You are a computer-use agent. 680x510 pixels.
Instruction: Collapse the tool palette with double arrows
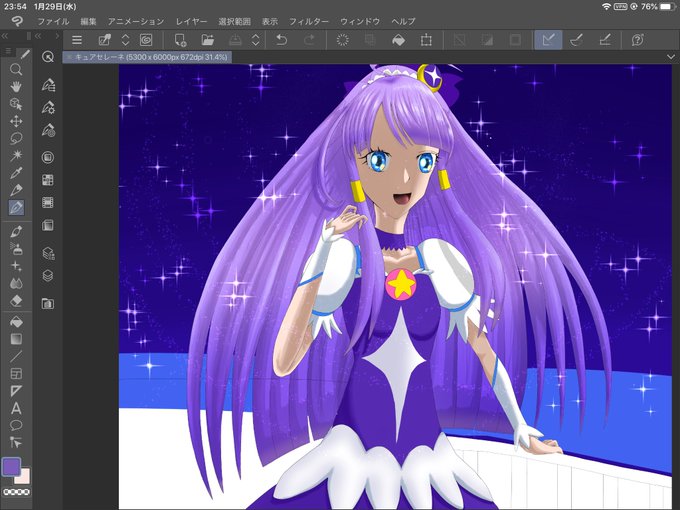tap(5, 36)
